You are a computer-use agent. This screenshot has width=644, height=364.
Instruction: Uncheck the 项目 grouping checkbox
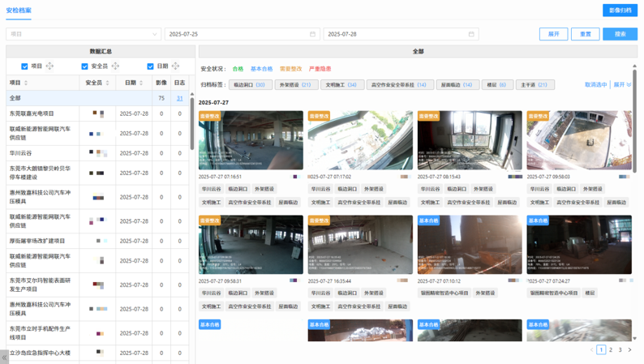coord(24,66)
